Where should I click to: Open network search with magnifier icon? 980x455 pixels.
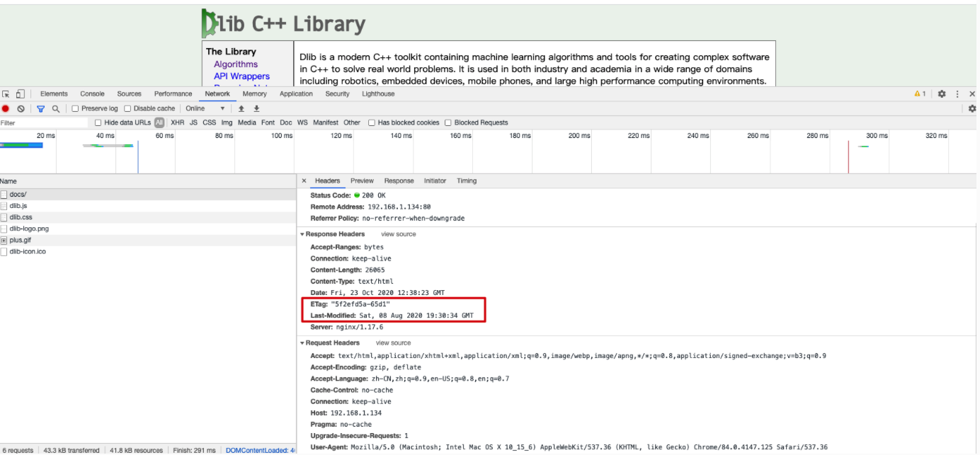tap(55, 109)
